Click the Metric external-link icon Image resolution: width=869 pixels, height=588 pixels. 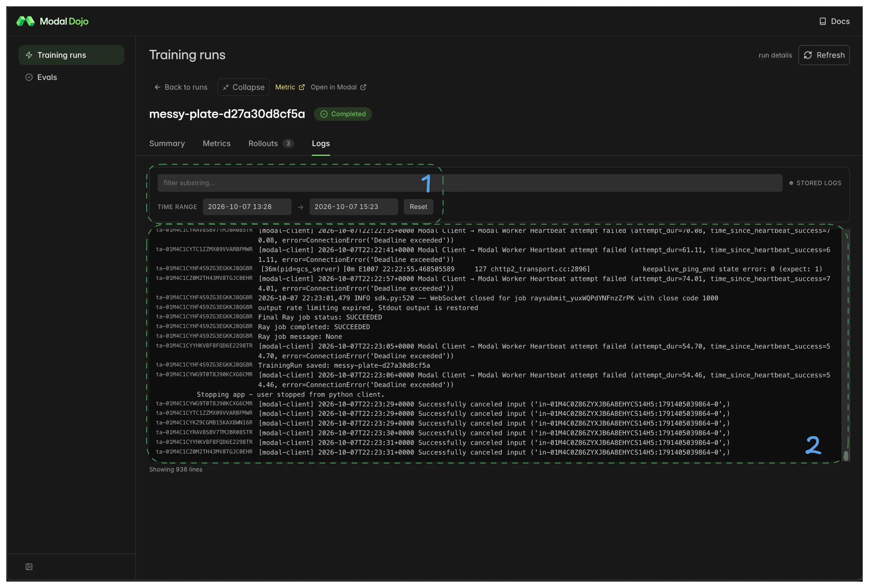click(x=302, y=87)
